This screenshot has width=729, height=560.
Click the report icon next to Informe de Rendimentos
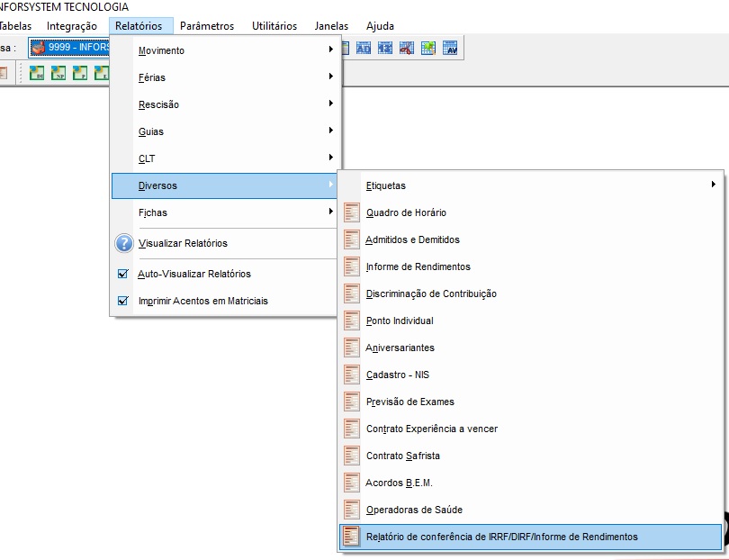click(x=352, y=266)
